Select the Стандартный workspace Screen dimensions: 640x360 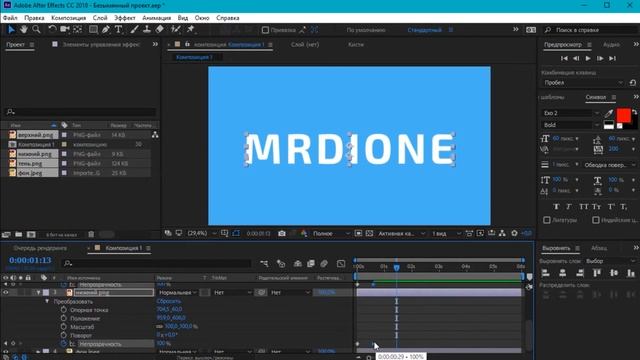coord(424,30)
